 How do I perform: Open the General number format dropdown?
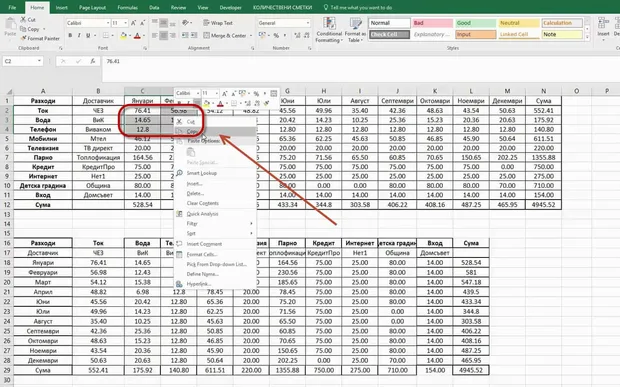point(308,23)
